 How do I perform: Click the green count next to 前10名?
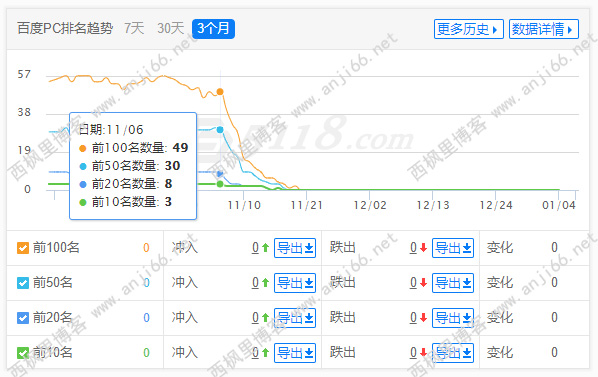point(146,353)
